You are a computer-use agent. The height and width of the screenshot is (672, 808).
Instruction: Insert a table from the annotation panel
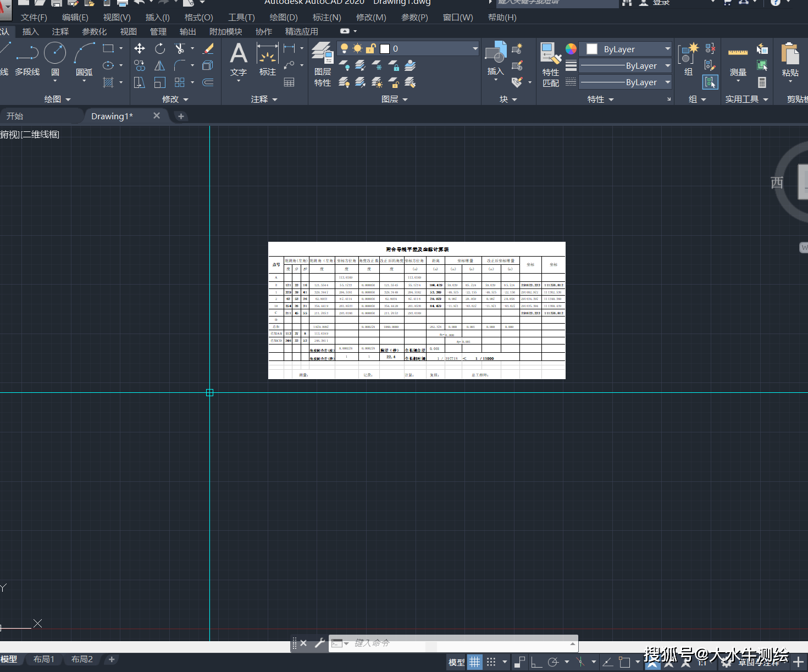(289, 82)
